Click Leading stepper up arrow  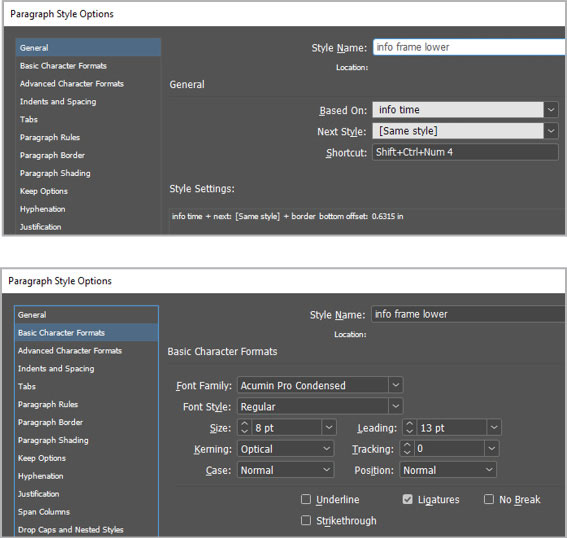(x=409, y=424)
